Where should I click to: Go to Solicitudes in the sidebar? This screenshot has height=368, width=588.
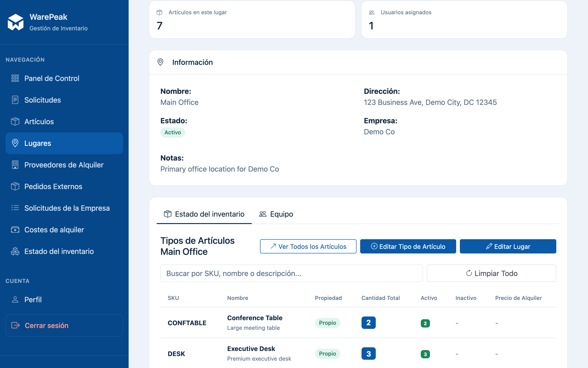[64, 100]
